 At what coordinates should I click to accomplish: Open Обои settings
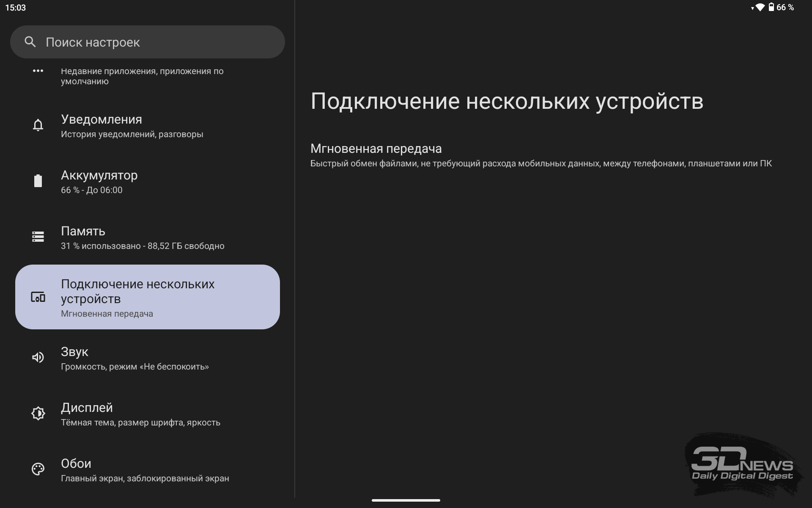147,470
